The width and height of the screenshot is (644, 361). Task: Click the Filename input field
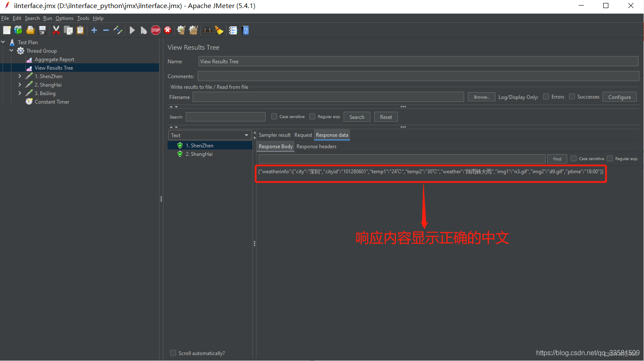pos(328,97)
